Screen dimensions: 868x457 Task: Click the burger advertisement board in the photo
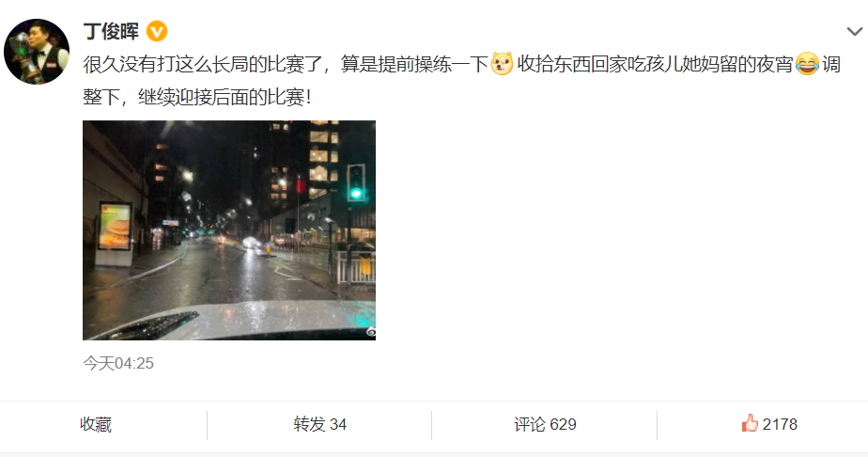[115, 227]
